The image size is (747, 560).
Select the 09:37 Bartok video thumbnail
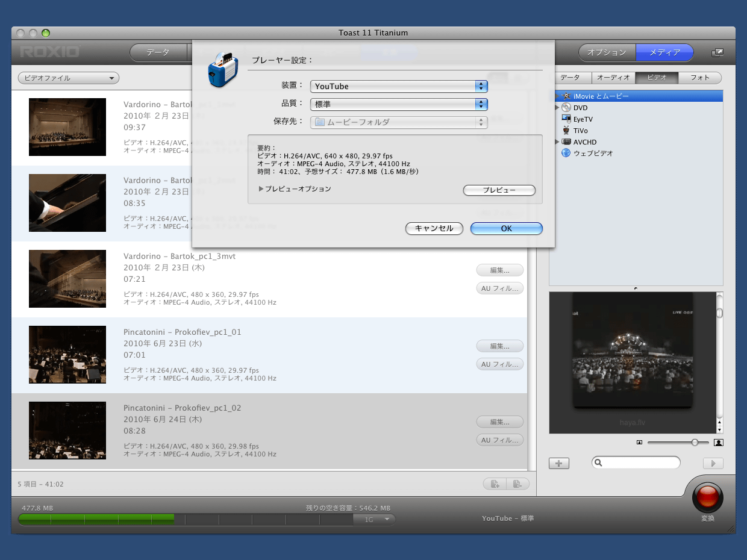[67, 127]
